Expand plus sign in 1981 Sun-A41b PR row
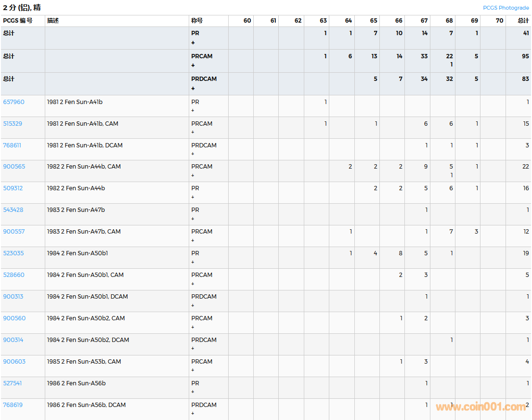Image resolution: width=532 pixels, height=420 pixels. click(x=193, y=110)
